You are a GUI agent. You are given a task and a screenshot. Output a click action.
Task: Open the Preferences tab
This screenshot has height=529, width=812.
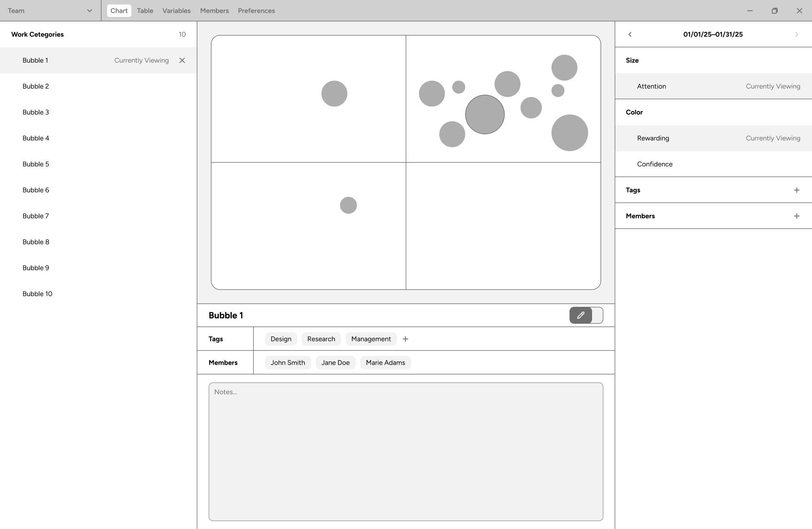coord(256,11)
